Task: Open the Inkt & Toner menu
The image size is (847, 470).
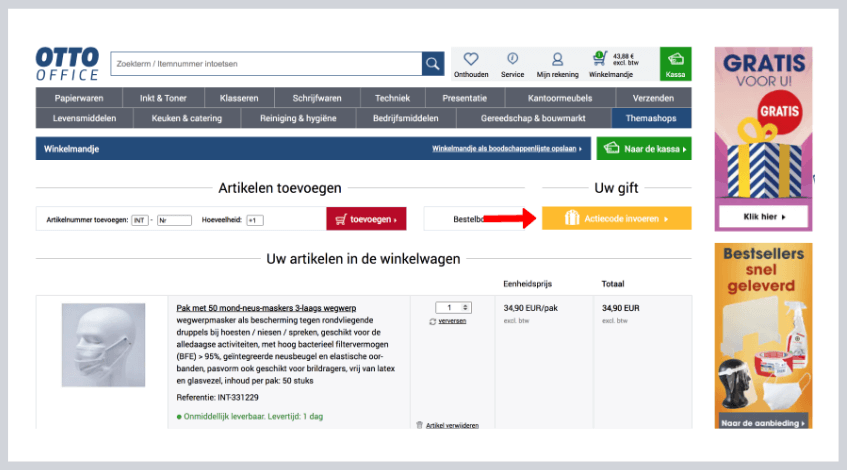Action: pyautogui.click(x=163, y=98)
